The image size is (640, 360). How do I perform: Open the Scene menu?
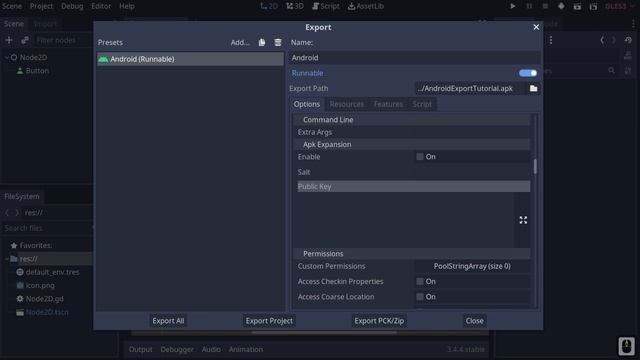coord(12,6)
